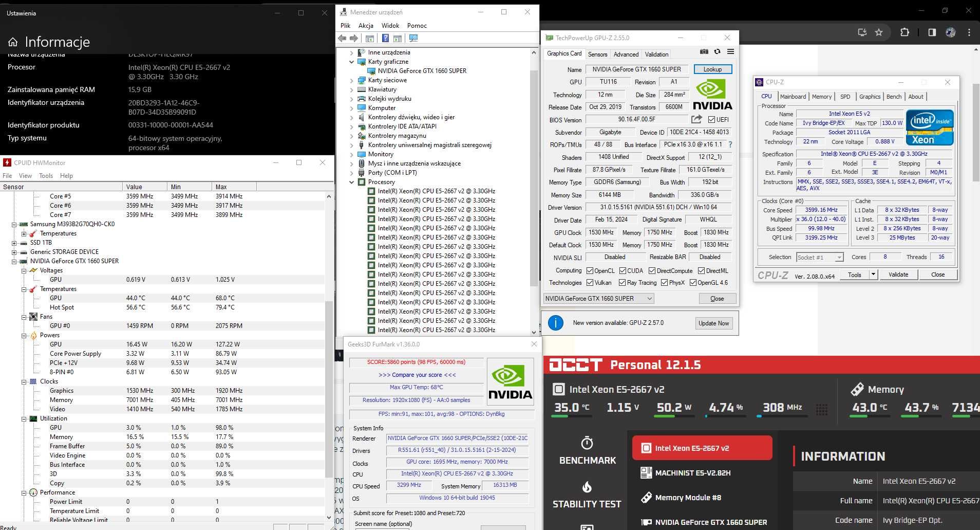980x530 pixels.
Task: Toggle the PhysX checkbox in GPU-Z
Action: point(665,283)
